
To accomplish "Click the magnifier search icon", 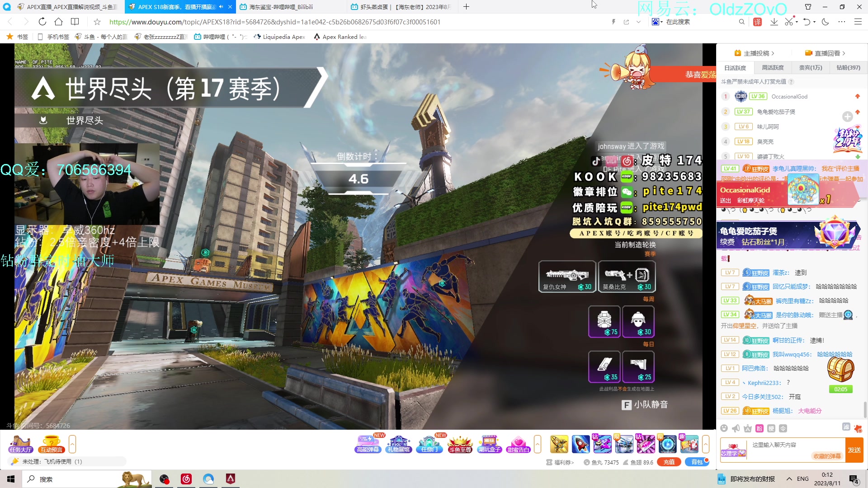I will point(741,22).
